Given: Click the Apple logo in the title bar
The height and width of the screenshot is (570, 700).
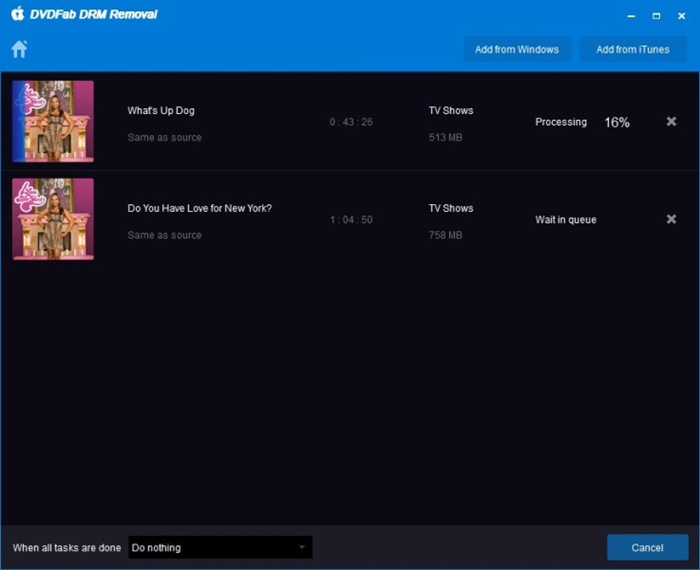Looking at the screenshot, I should point(18,14).
